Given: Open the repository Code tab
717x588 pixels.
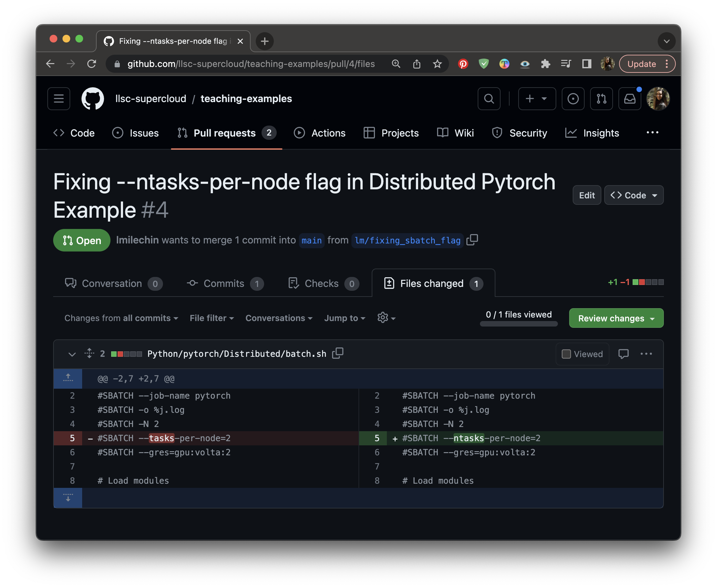Looking at the screenshot, I should [74, 133].
